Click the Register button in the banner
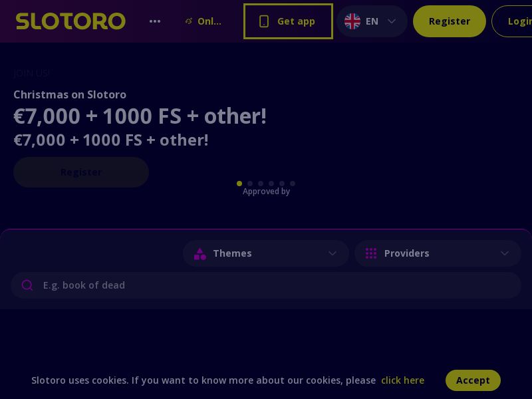The image size is (532, 399). (x=81, y=172)
